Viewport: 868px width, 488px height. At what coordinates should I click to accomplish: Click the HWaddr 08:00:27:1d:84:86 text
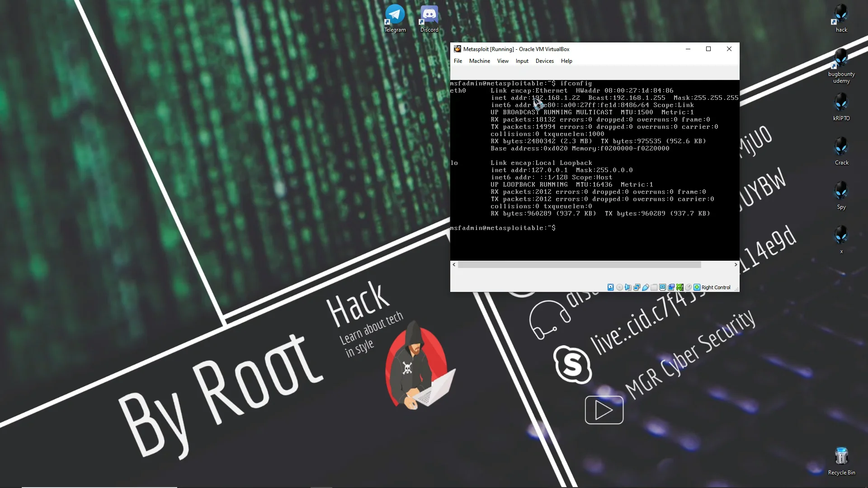coord(625,91)
